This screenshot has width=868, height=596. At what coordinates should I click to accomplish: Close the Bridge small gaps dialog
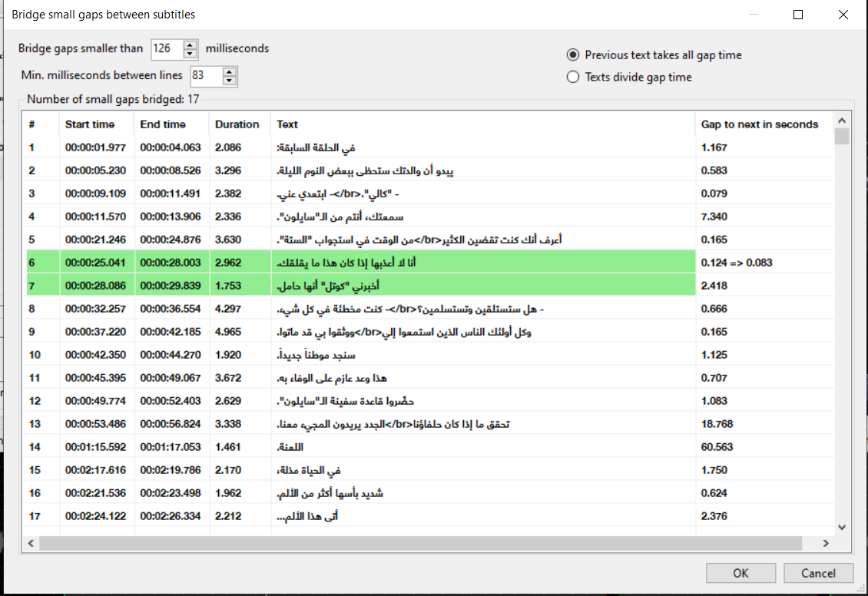[x=843, y=15]
